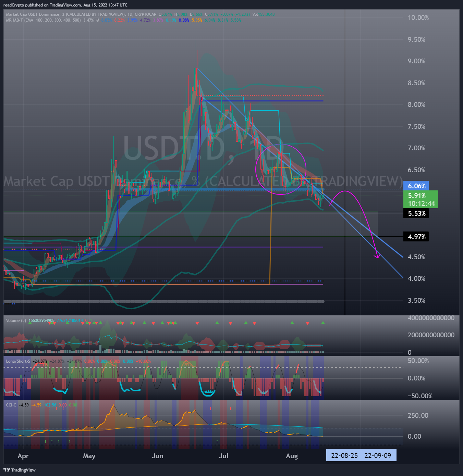This screenshot has width=463, height=476.
Task: Click the CCI-C indicator legend
Action: pyautogui.click(x=11, y=405)
